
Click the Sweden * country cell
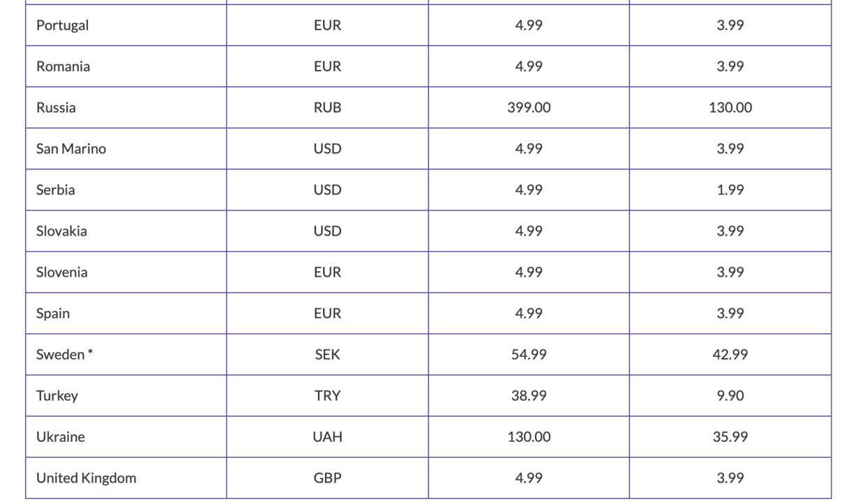(x=126, y=354)
